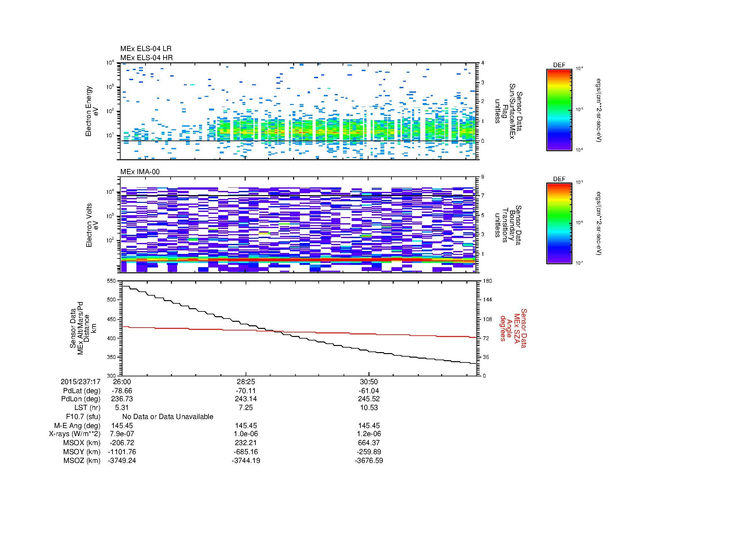Click the X-rays value '1.2e-06'
The width and height of the screenshot is (756, 534).
[369, 434]
